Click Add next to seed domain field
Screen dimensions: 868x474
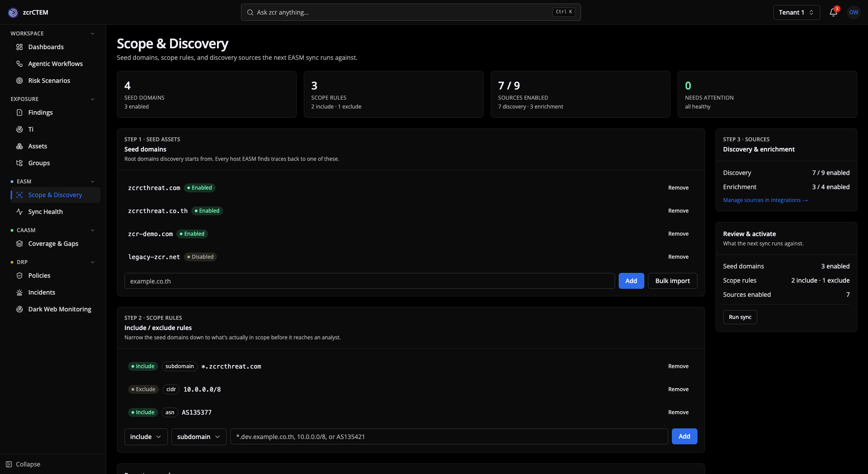631,281
